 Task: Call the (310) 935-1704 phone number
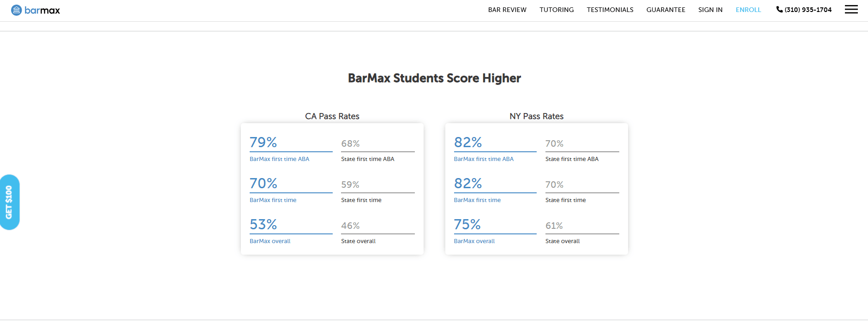pyautogui.click(x=808, y=10)
